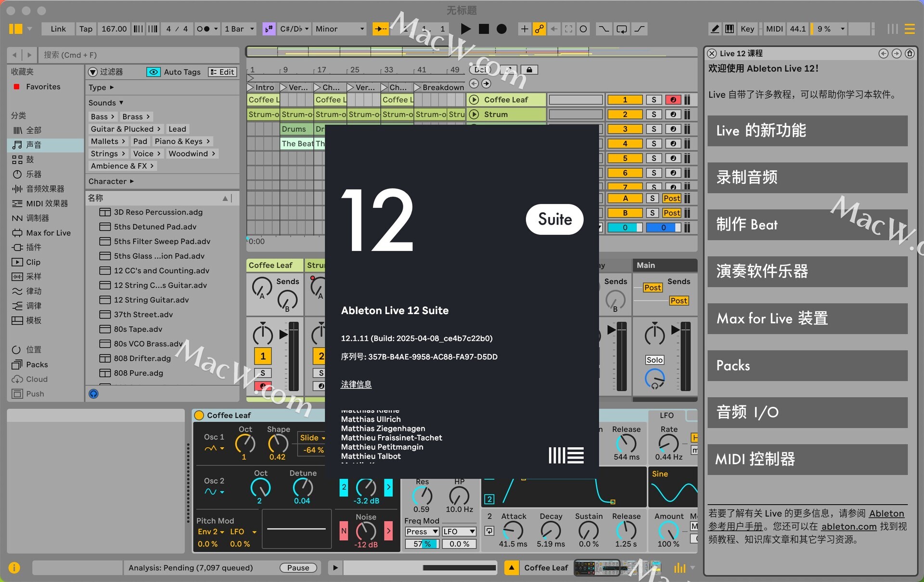The width and height of the screenshot is (924, 582).
Task: Open the Live 的新功能 lesson
Action: [x=807, y=131]
